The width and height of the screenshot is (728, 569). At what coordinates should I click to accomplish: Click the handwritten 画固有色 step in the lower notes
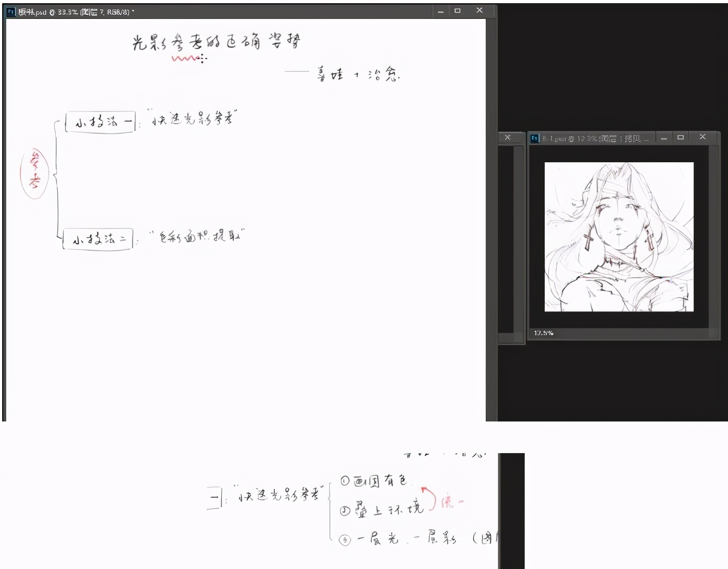(380, 480)
